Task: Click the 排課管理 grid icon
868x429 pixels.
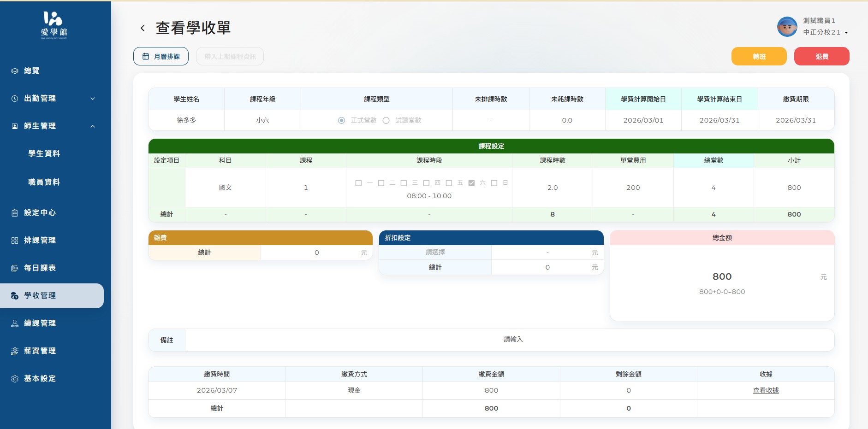Action: coord(15,240)
